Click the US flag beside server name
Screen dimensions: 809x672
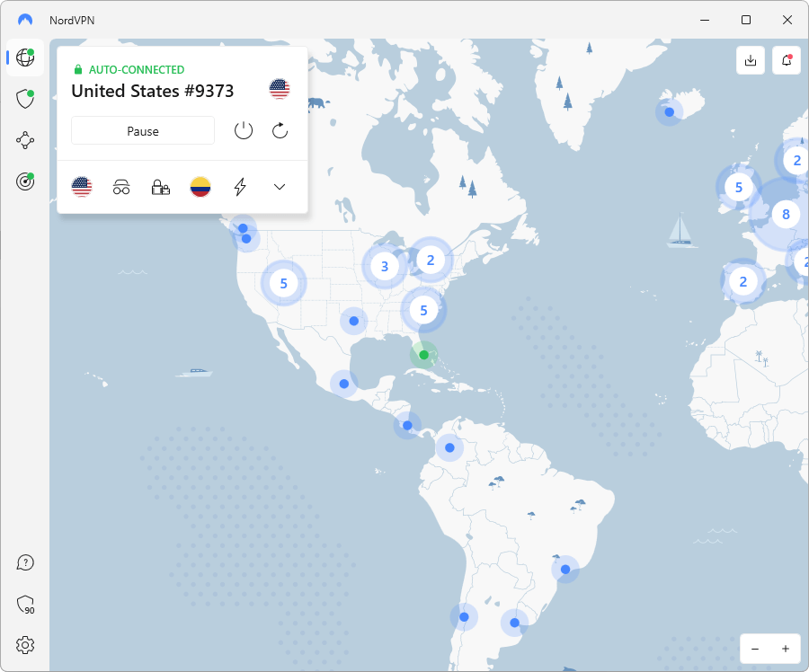pos(280,89)
